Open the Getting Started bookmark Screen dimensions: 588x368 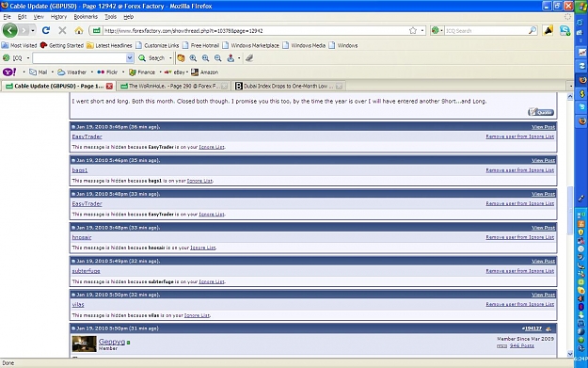tap(62, 45)
